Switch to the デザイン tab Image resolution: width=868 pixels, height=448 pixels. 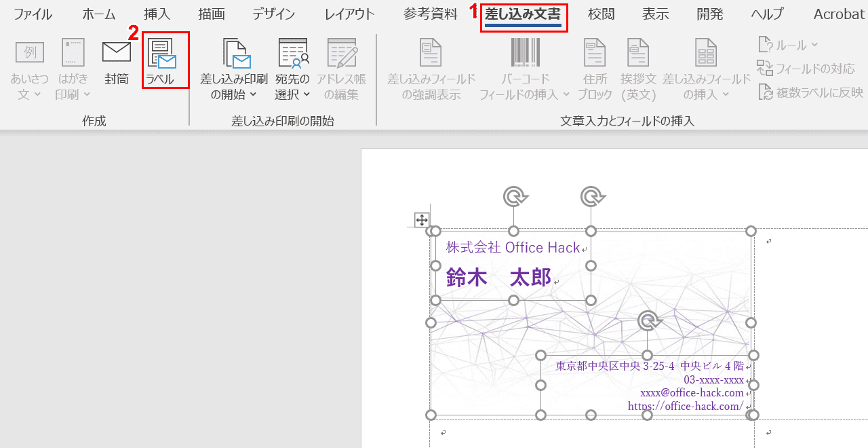point(274,14)
